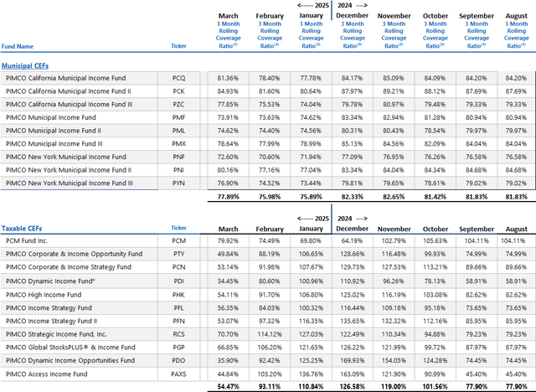Select PCQ March value 81.36%

(x=228, y=78)
